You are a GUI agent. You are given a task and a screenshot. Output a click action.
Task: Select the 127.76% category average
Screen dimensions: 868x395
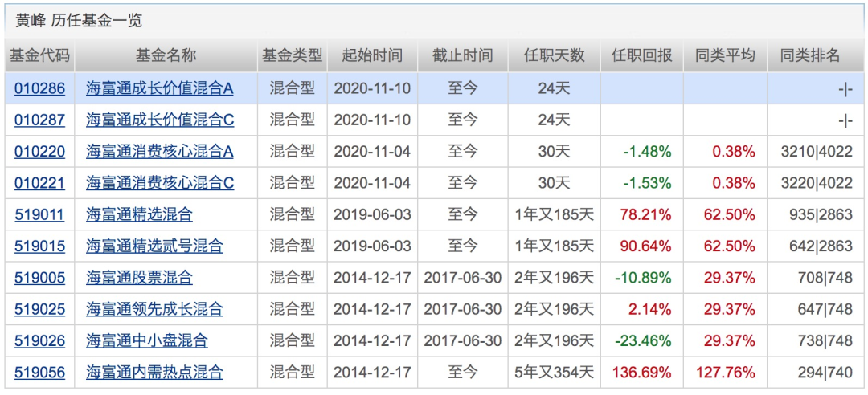coord(726,373)
